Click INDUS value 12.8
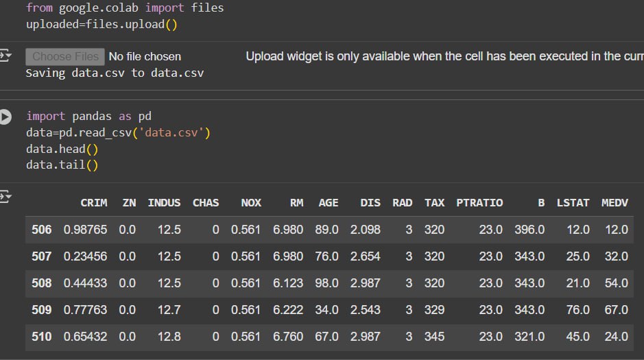The width and height of the screenshot is (644, 360). click(169, 337)
